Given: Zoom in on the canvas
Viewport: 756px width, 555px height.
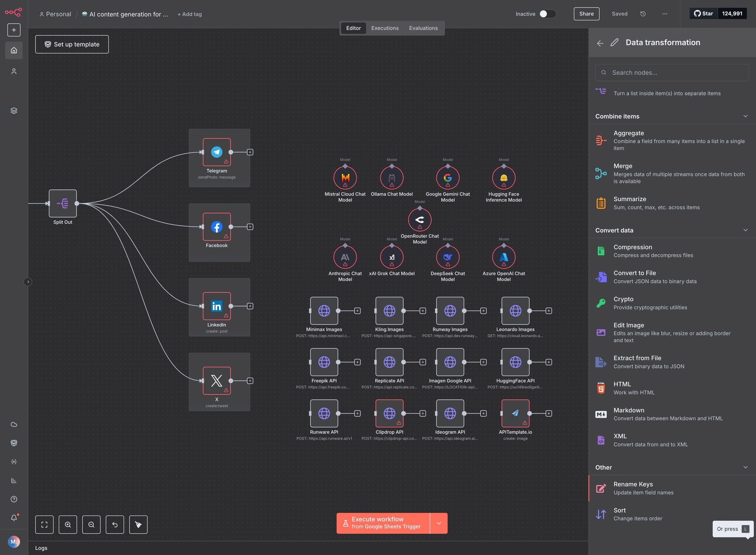Looking at the screenshot, I should (x=68, y=524).
